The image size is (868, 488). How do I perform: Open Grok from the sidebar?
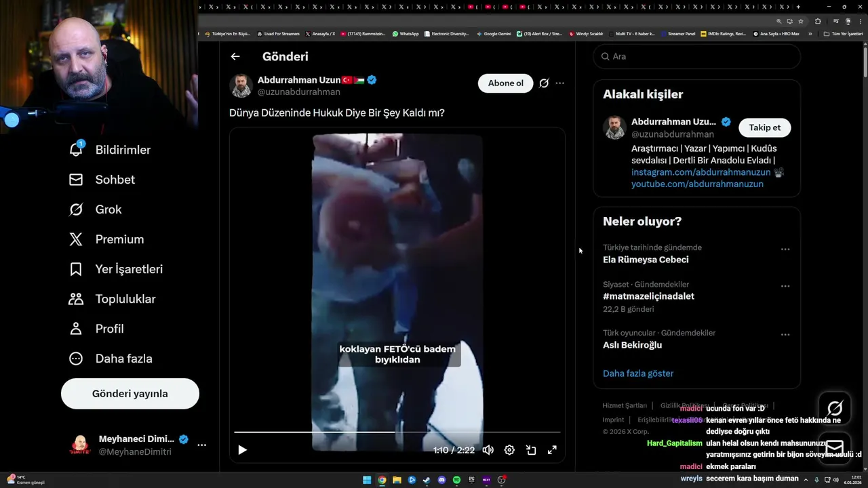(96, 209)
